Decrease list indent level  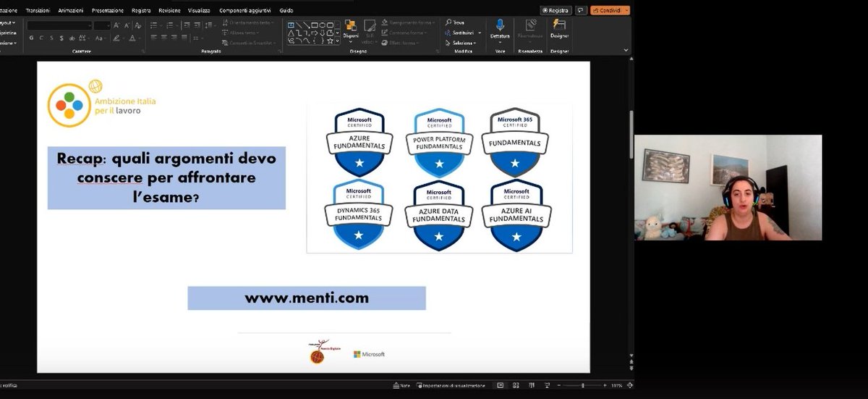tap(187, 25)
